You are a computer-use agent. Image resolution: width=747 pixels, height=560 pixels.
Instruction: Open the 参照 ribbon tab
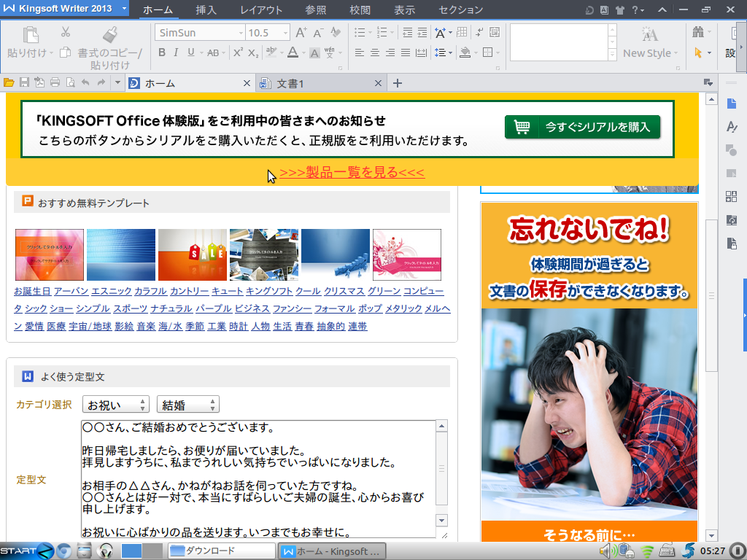pyautogui.click(x=315, y=9)
